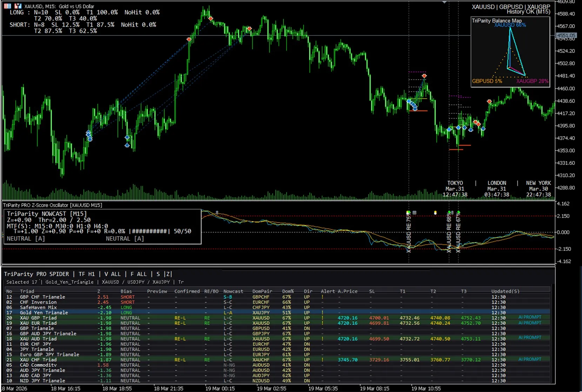The image size is (582, 392).
Task: Click the GBPUSD 5% label on Balance Map
Action: click(487, 81)
